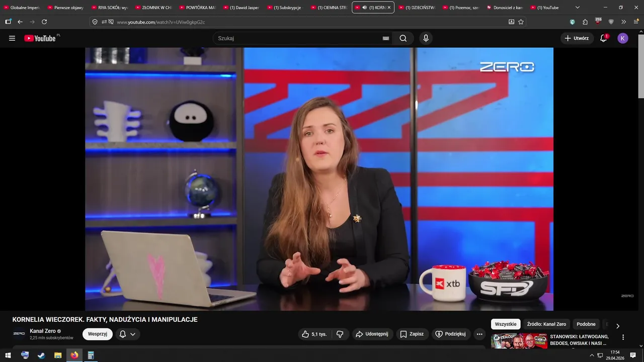The width and height of the screenshot is (644, 362).
Task: Switch to RIYA SOKÓŁ tab
Action: click(x=109, y=8)
